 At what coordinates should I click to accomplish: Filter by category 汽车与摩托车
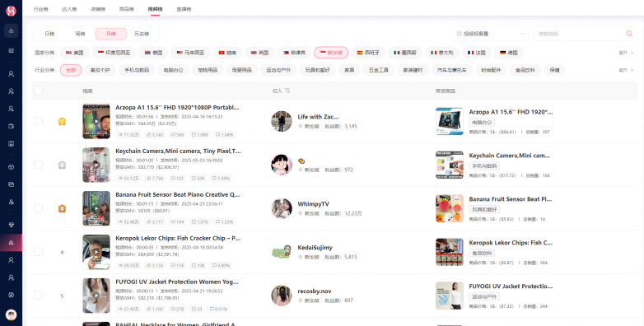click(x=452, y=70)
